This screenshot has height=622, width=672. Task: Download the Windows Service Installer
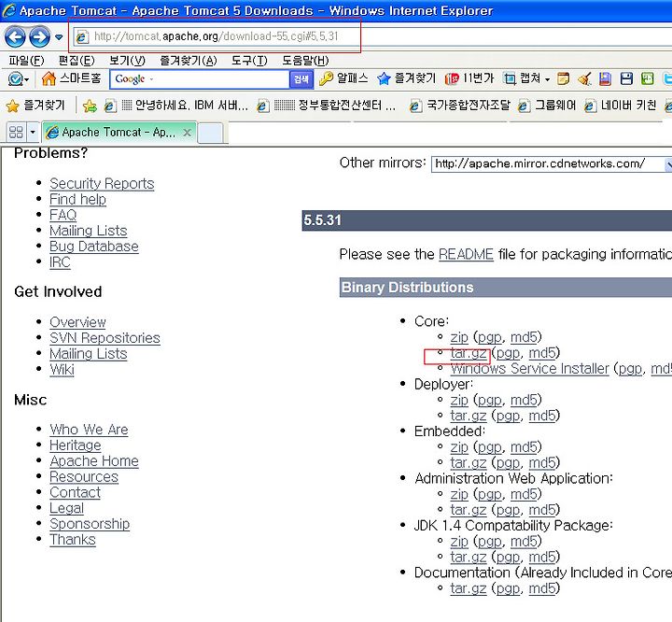[529, 369]
